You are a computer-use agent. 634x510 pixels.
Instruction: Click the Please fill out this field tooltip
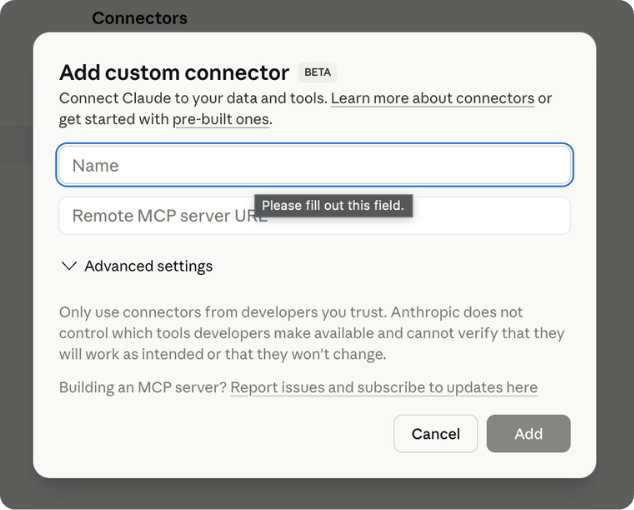(x=333, y=206)
